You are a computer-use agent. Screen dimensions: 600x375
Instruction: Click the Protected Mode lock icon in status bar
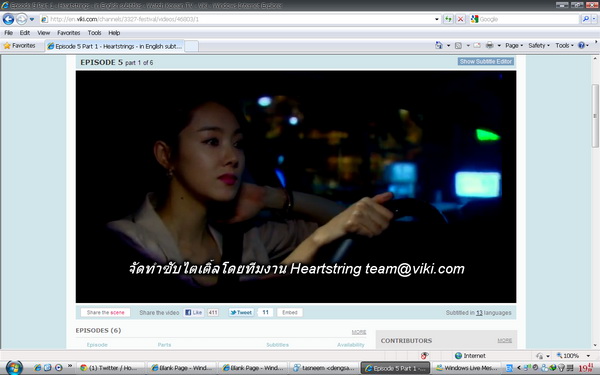540,356
